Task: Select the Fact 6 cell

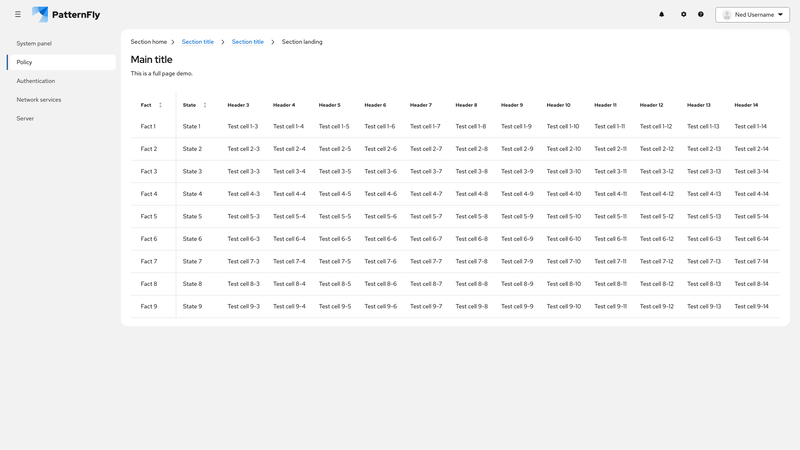Action: (148, 239)
